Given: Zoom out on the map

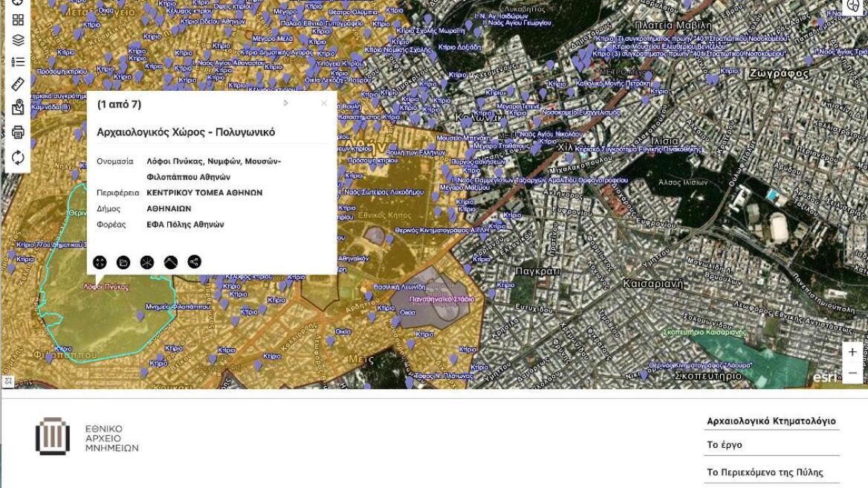Looking at the screenshot, I should [852, 373].
